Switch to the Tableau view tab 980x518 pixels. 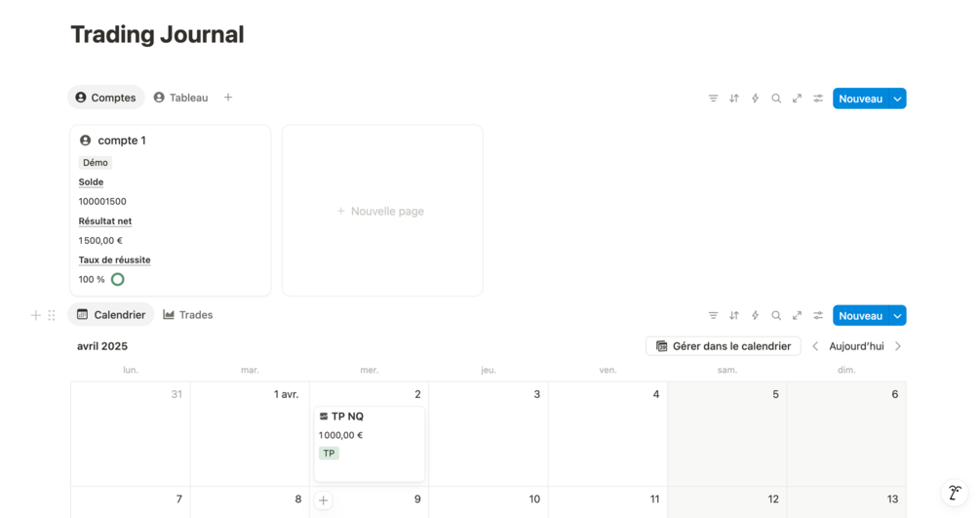181,97
